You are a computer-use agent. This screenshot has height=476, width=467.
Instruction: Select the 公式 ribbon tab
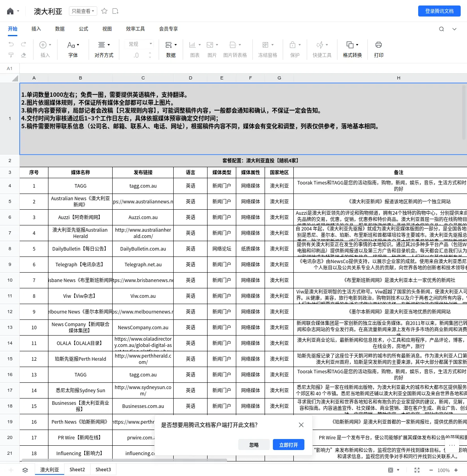click(x=83, y=29)
